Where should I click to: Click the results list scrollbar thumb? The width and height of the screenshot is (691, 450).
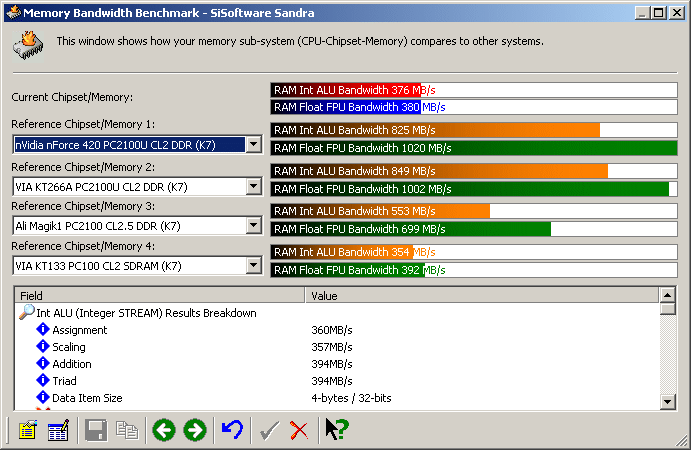point(668,309)
